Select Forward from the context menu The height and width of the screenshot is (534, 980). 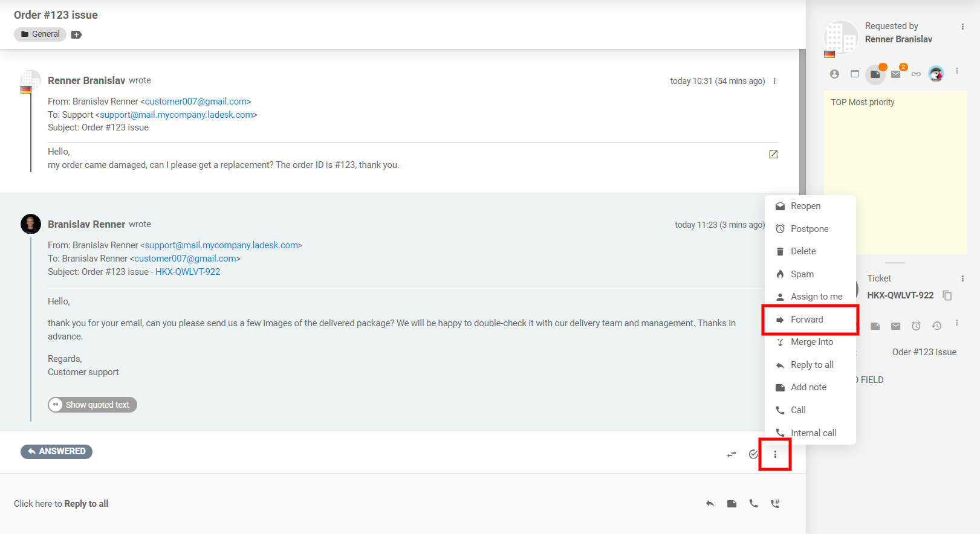pyautogui.click(x=806, y=320)
